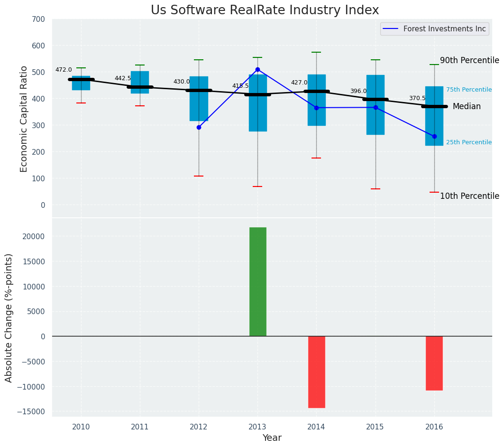Click the 370.5 median value label
Viewport: 504px width, 447px height.
(x=417, y=98)
